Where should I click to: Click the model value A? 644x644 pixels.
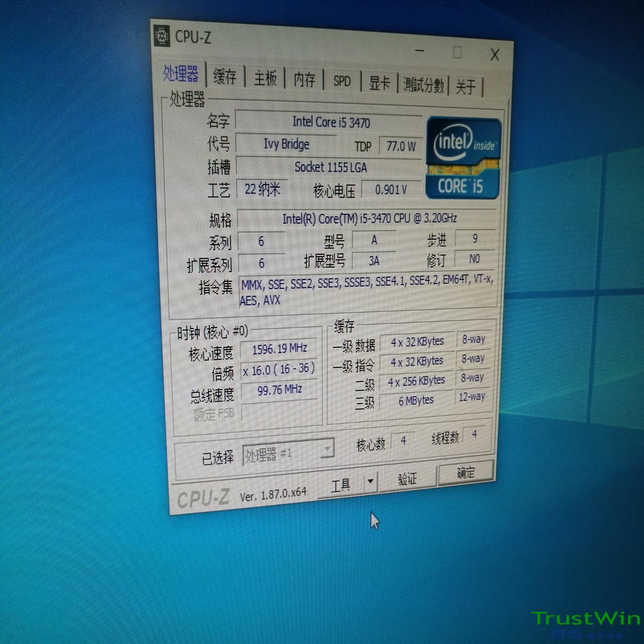pos(374,240)
